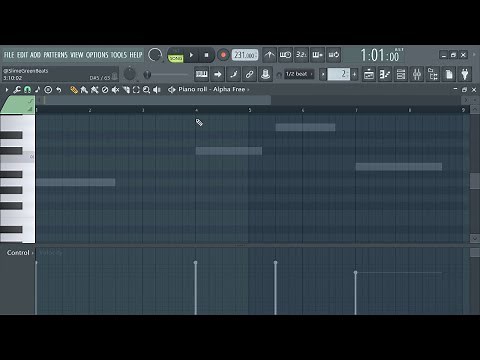Viewport: 480px width, 360px height.
Task: Toggle step editing mode
Action: (x=233, y=74)
